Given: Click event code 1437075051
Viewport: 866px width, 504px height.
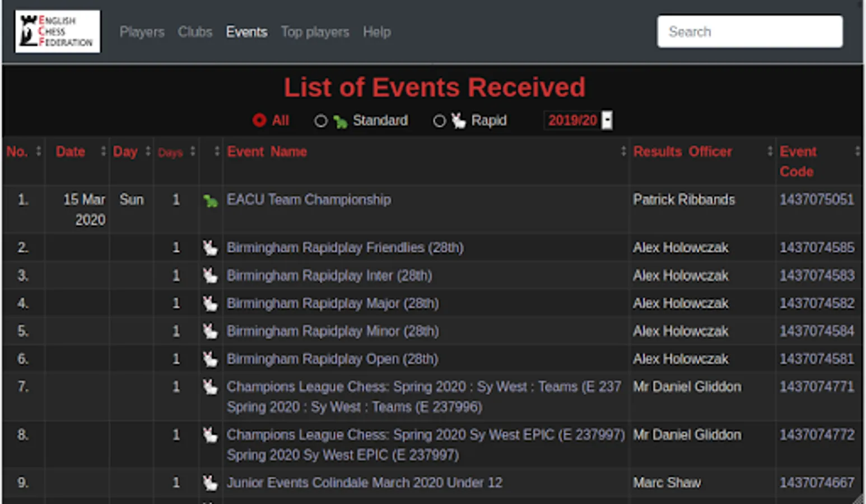Looking at the screenshot, I should pyautogui.click(x=817, y=200).
